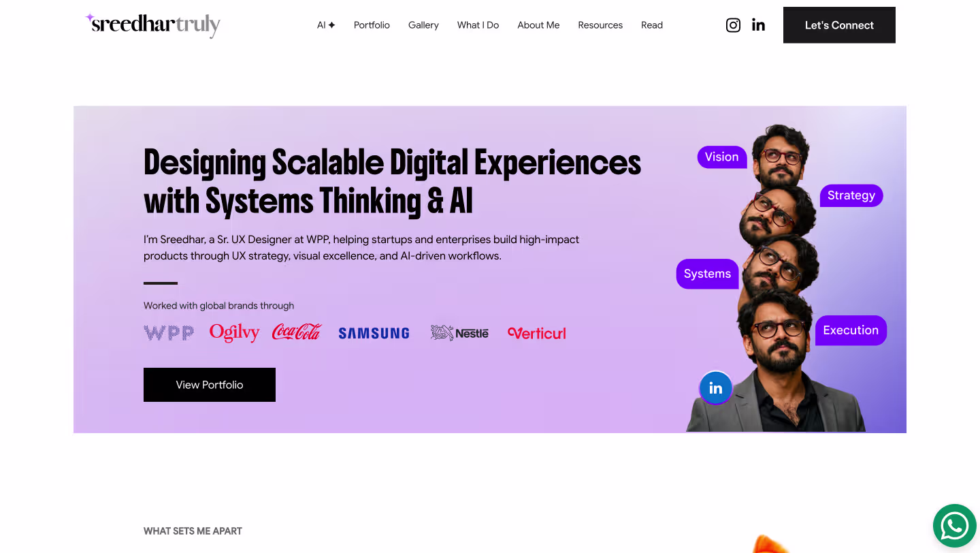The height and width of the screenshot is (553, 980).
Task: Click the Let's Connect button
Action: pos(839,25)
